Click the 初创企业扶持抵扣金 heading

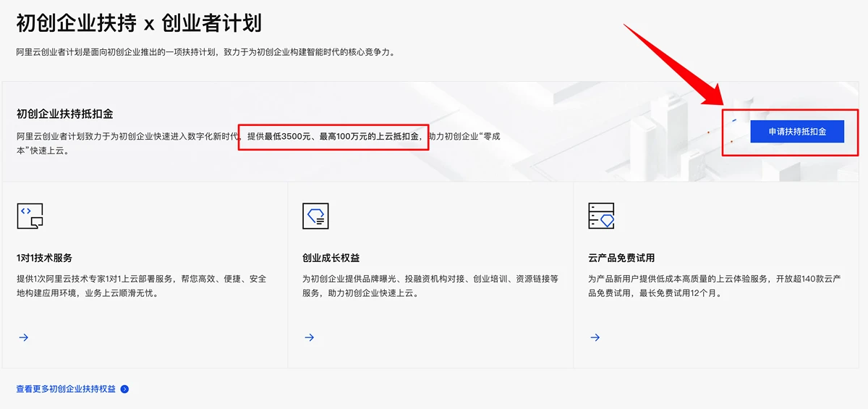point(64,114)
